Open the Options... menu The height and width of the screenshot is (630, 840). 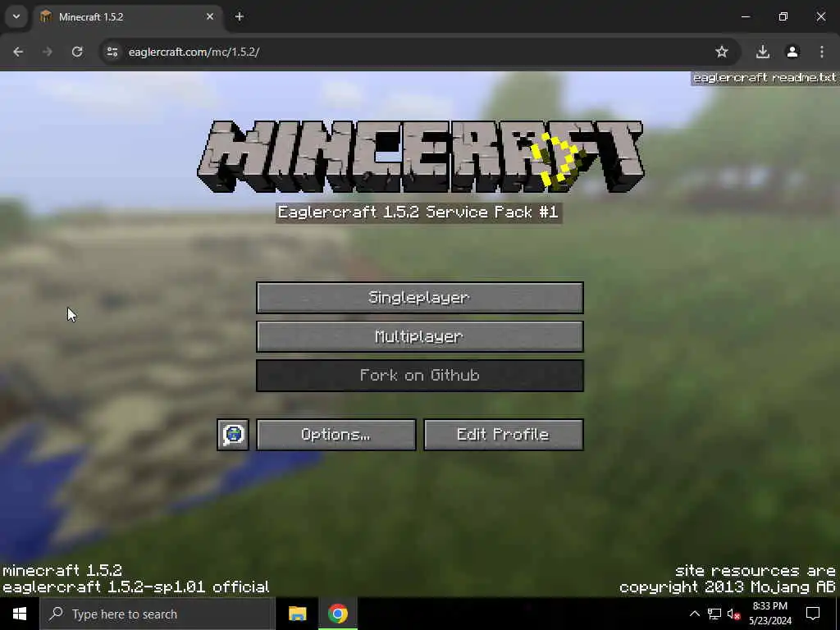[336, 435]
